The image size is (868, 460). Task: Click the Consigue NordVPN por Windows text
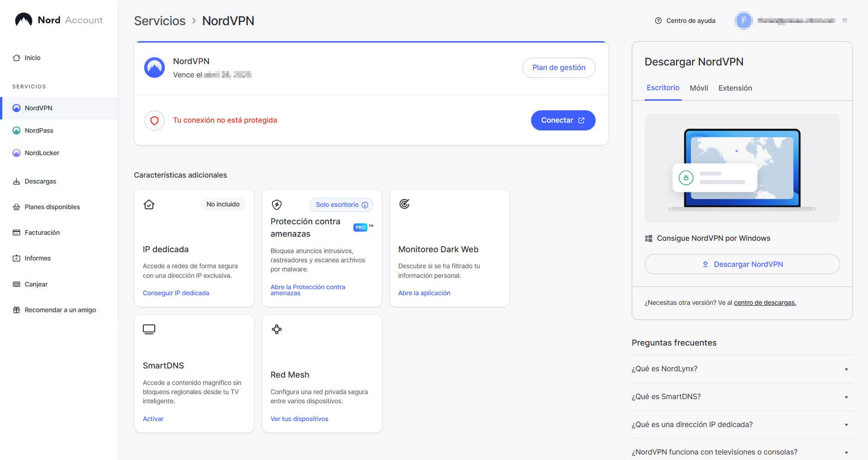[x=713, y=238]
